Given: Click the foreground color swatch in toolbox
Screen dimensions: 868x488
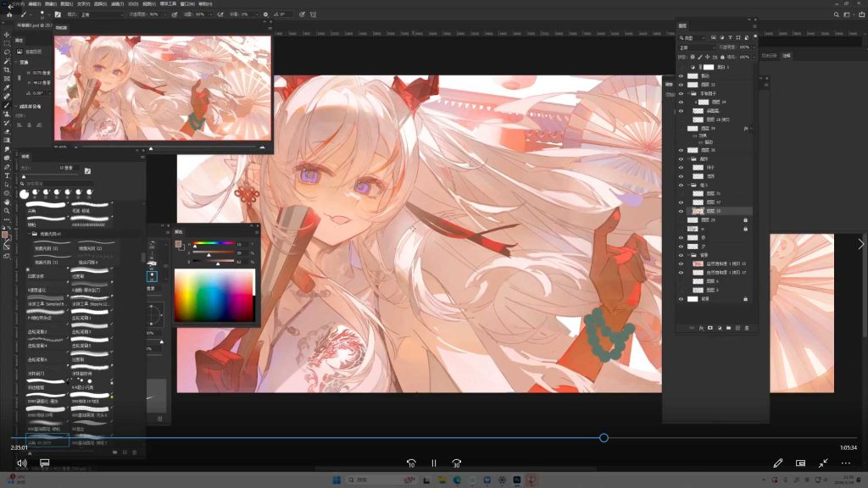Looking at the screenshot, I should (x=5, y=235).
